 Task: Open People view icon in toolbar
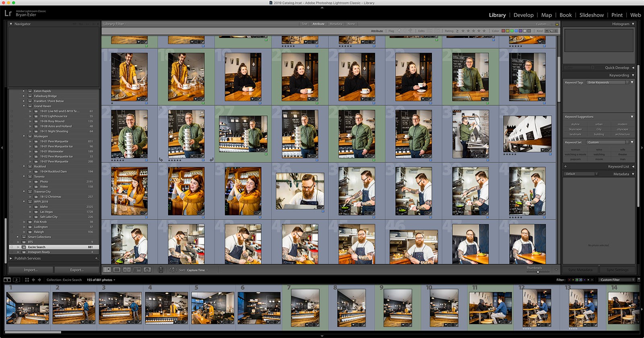pyautogui.click(x=147, y=270)
